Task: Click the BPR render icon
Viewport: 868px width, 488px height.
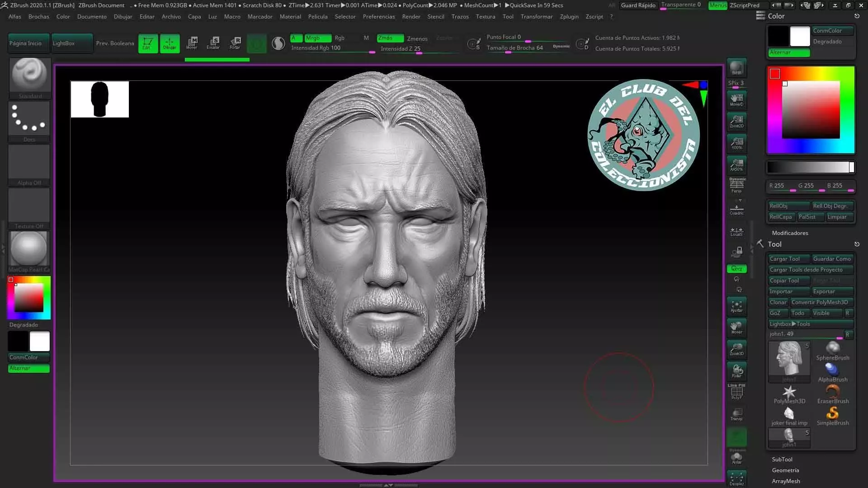Action: tap(736, 68)
